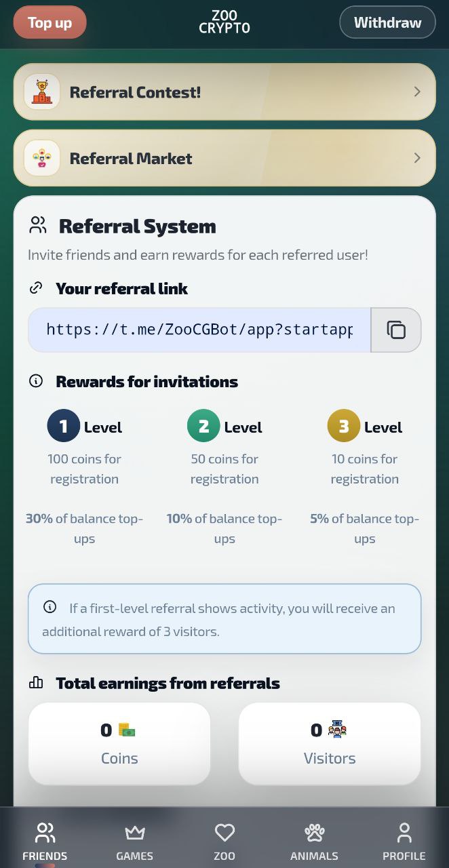Click the info icon near Rewards for invitations
449x868 pixels.
click(x=36, y=380)
